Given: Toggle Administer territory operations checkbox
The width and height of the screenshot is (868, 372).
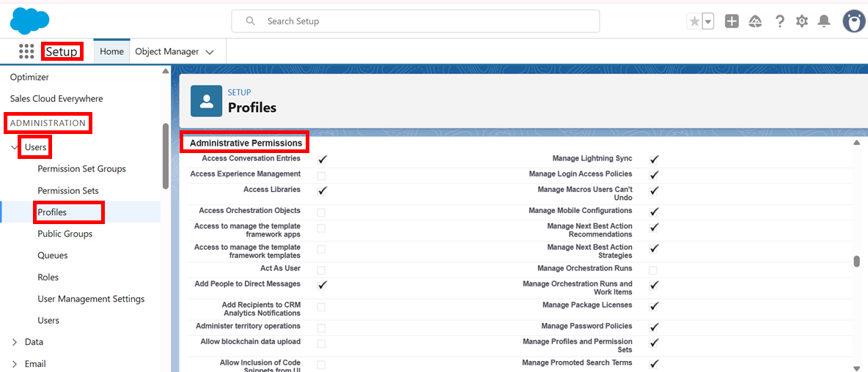Looking at the screenshot, I should click(321, 328).
